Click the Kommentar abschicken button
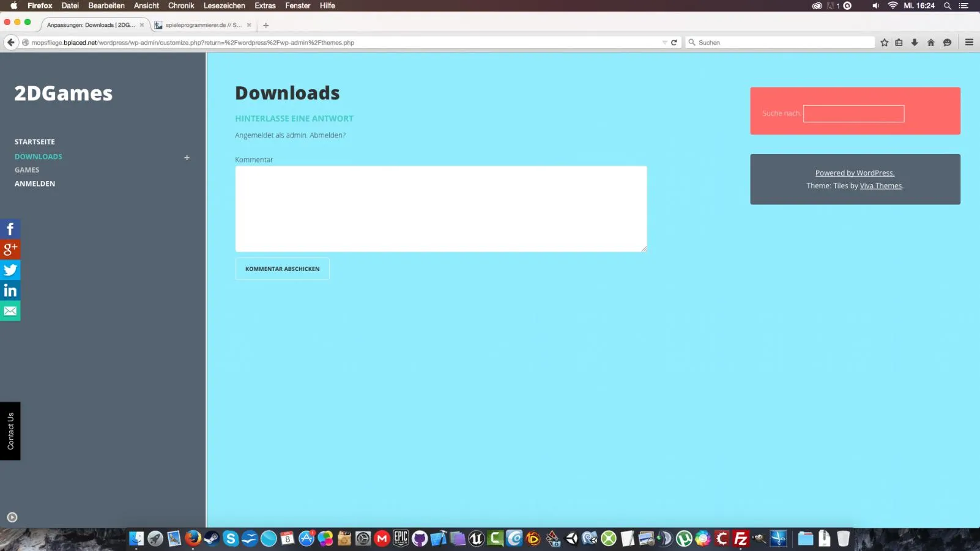 tap(282, 269)
